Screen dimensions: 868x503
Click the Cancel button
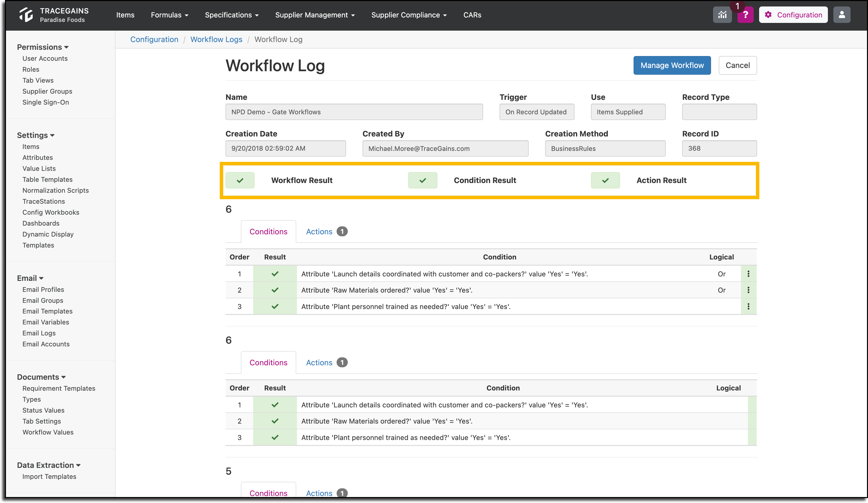tap(737, 65)
